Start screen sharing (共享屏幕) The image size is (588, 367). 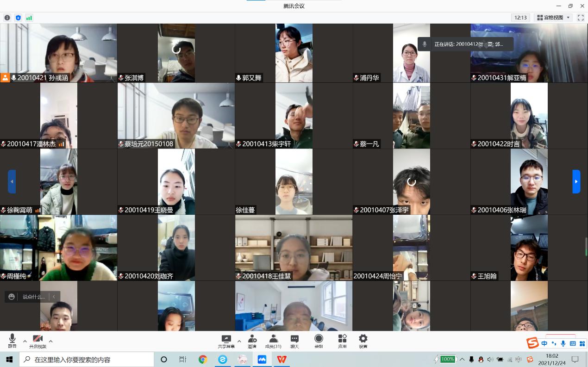pyautogui.click(x=226, y=341)
